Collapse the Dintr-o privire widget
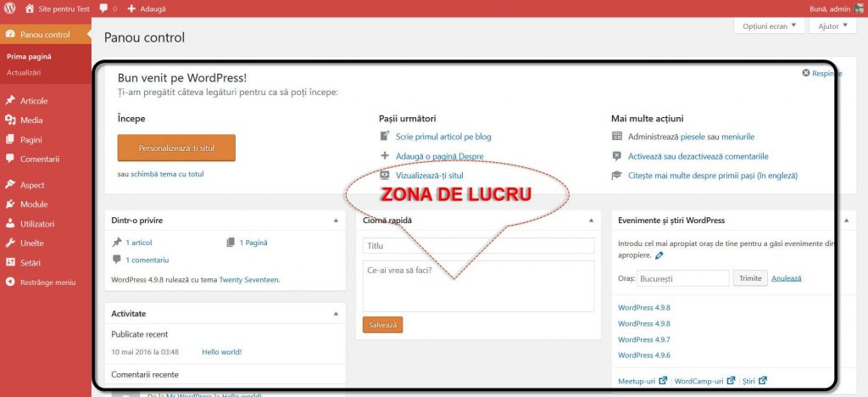868x397 pixels. click(336, 221)
